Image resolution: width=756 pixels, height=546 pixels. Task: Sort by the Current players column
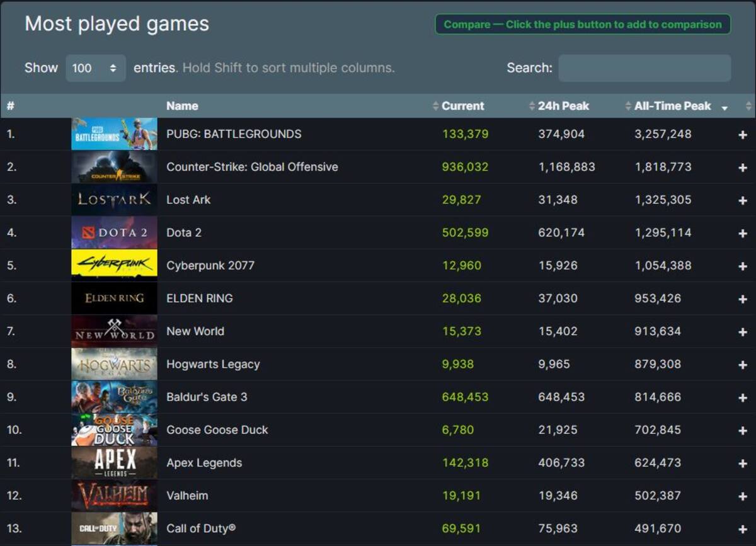click(463, 106)
